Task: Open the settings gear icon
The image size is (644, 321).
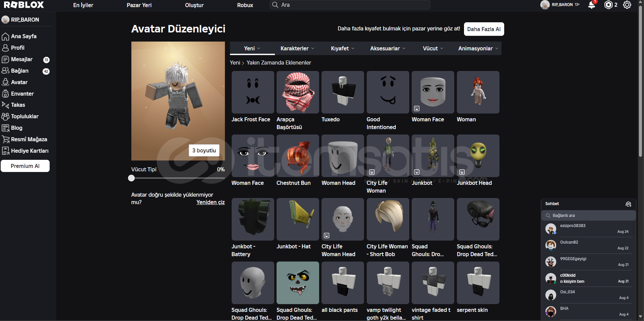Action: coord(627,5)
